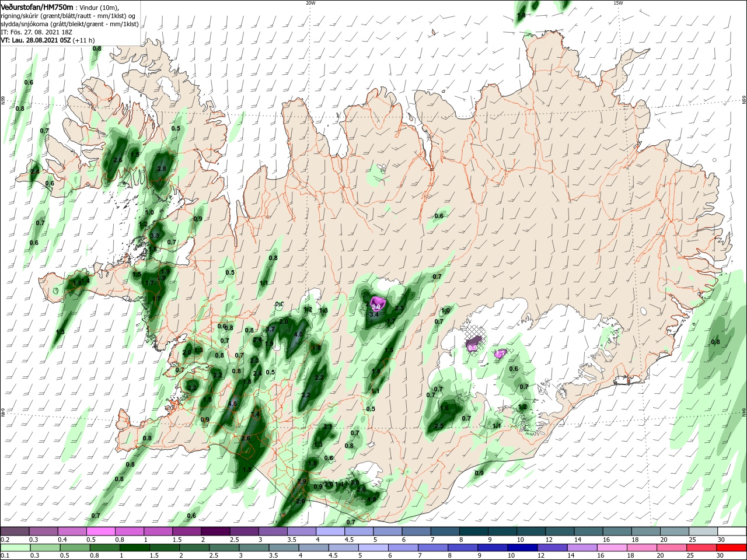Click the 2.8 rainfall value in the Westfjords
This screenshot has width=747, height=560.
click(162, 169)
